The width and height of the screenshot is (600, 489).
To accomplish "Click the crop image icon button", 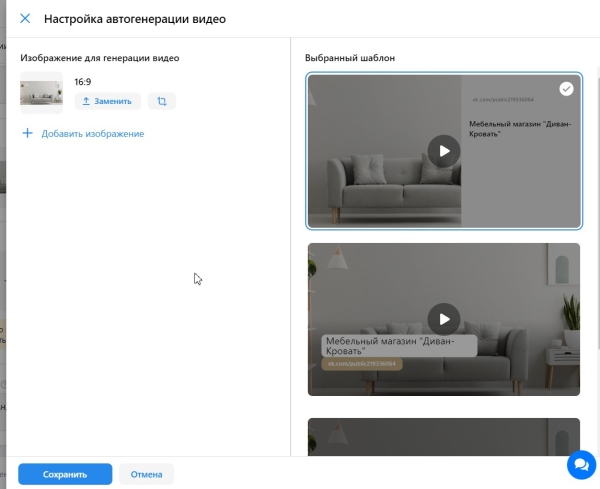I will coord(161,101).
